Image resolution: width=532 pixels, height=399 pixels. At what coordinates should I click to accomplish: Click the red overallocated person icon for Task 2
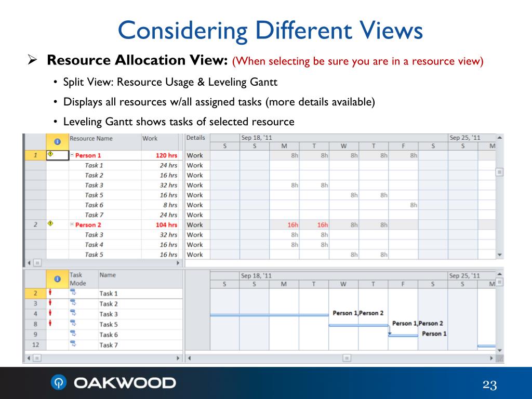pos(50,302)
